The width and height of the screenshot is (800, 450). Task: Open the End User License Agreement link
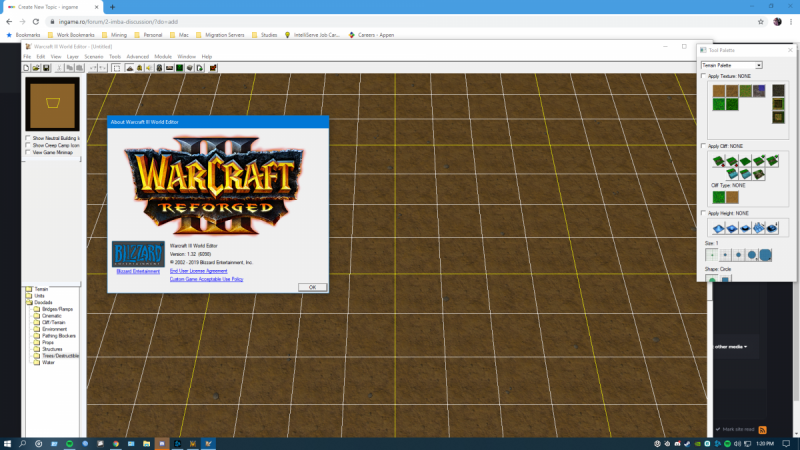pyautogui.click(x=198, y=271)
